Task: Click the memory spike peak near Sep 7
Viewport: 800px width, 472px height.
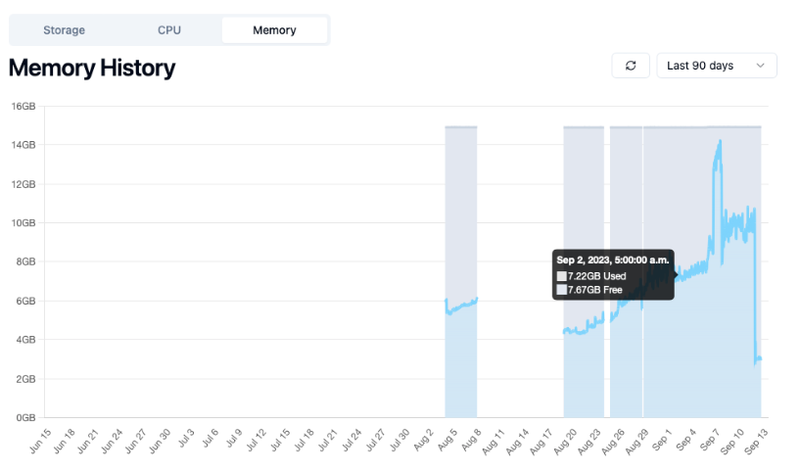Action: pyautogui.click(x=719, y=141)
